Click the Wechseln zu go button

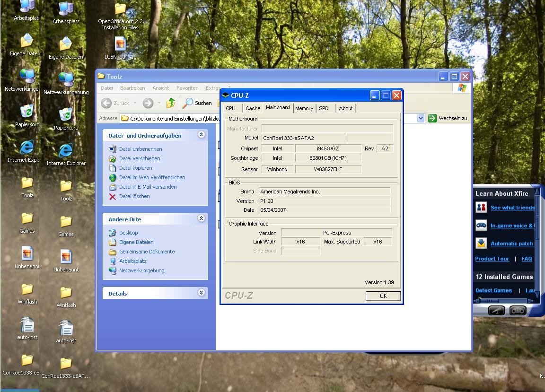448,118
